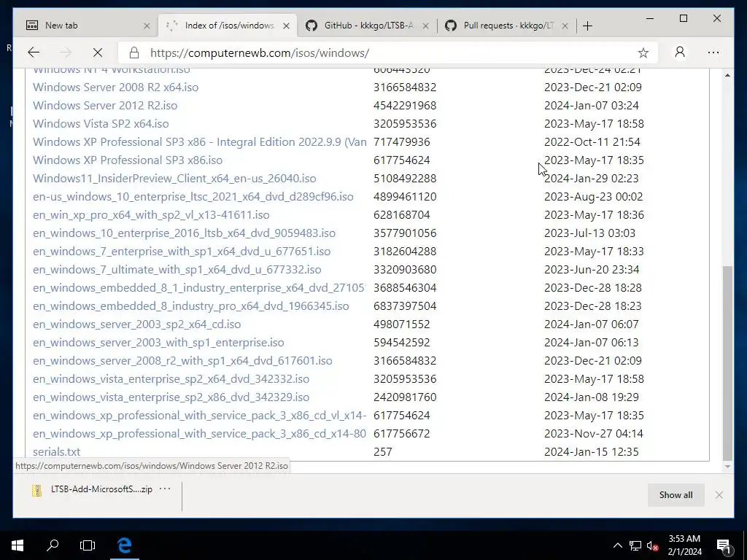Add this page to favorites with star icon
This screenshot has height=560, width=747.
pos(643,52)
